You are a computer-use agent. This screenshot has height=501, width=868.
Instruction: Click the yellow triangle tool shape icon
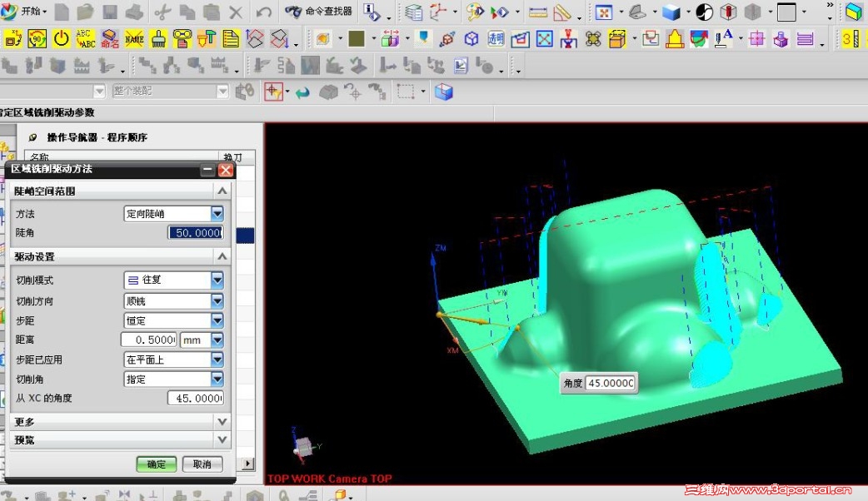pyautogui.click(x=675, y=39)
